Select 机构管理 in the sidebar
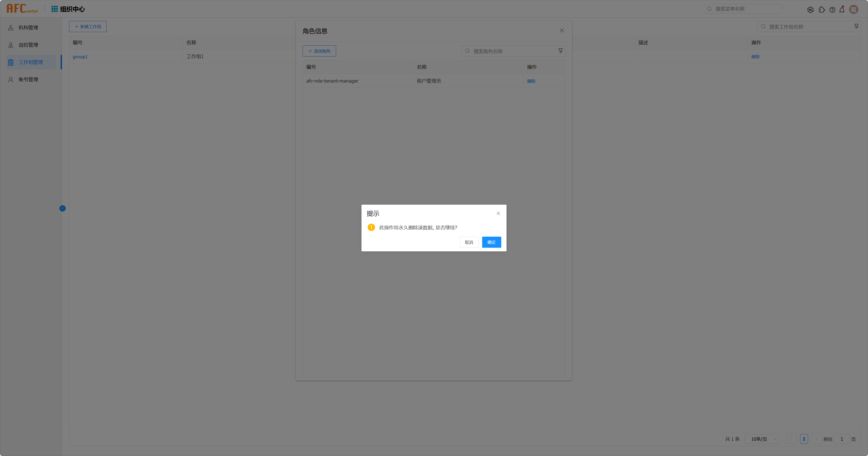Screen dimensions: 868x456 [28, 28]
